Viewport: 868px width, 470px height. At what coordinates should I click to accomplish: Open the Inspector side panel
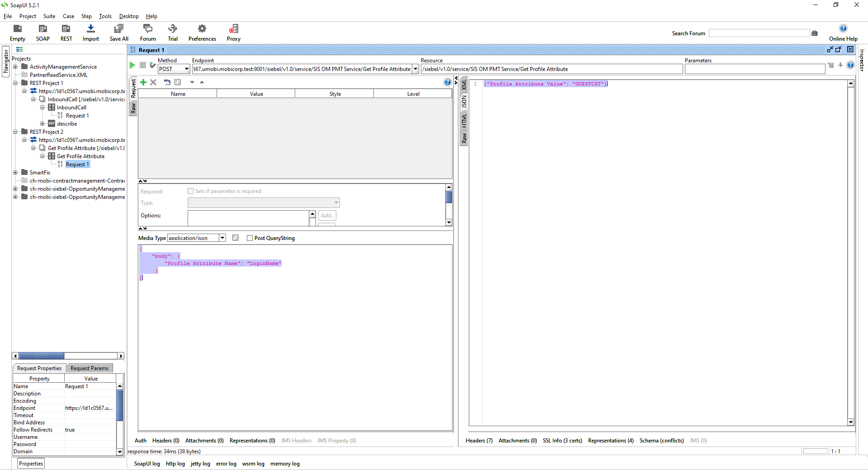(862, 60)
